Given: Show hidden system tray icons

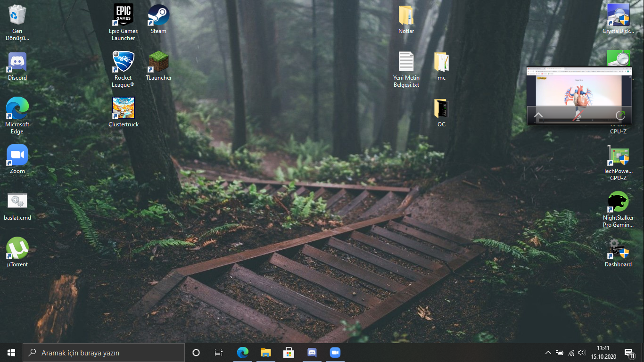Looking at the screenshot, I should point(548,353).
